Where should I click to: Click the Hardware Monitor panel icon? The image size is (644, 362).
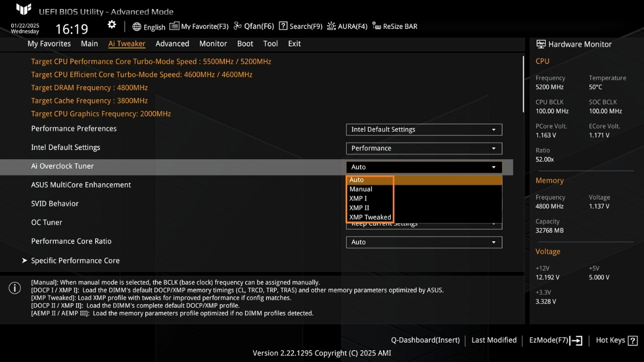coord(540,45)
